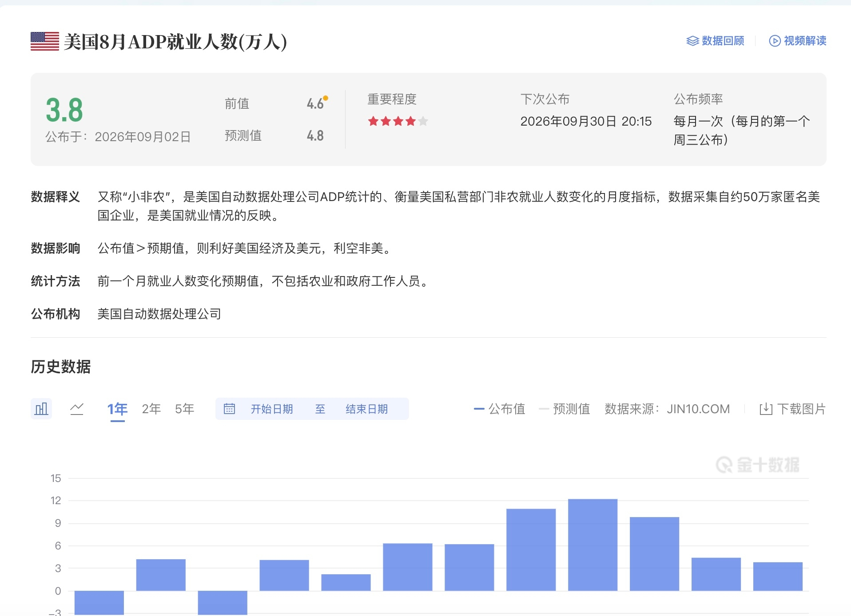Click the calendar icon in date range
851x616 pixels.
(x=229, y=409)
